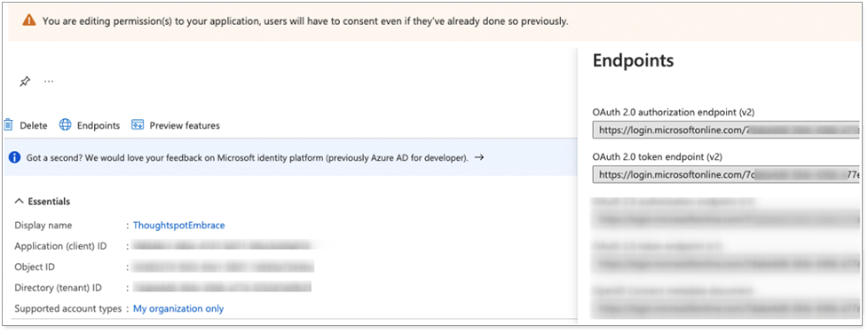
Task: Click the Supported account types label
Action: point(67,308)
